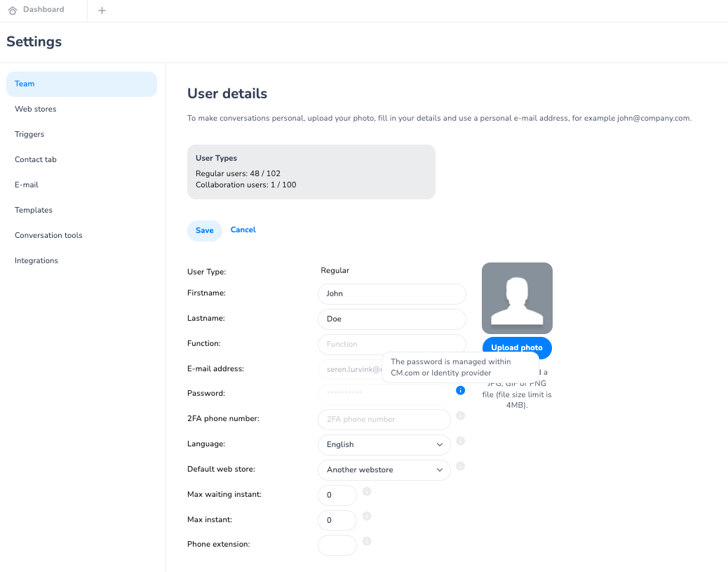
Task: Click info icon beside Max instant field
Action: point(367,517)
